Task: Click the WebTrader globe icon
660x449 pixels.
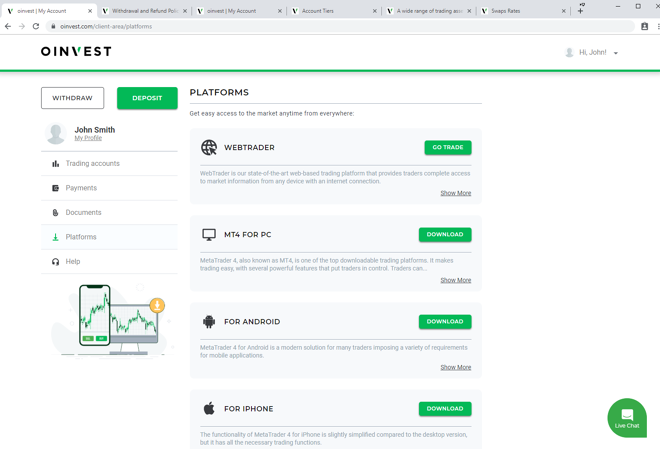Action: pyautogui.click(x=209, y=148)
